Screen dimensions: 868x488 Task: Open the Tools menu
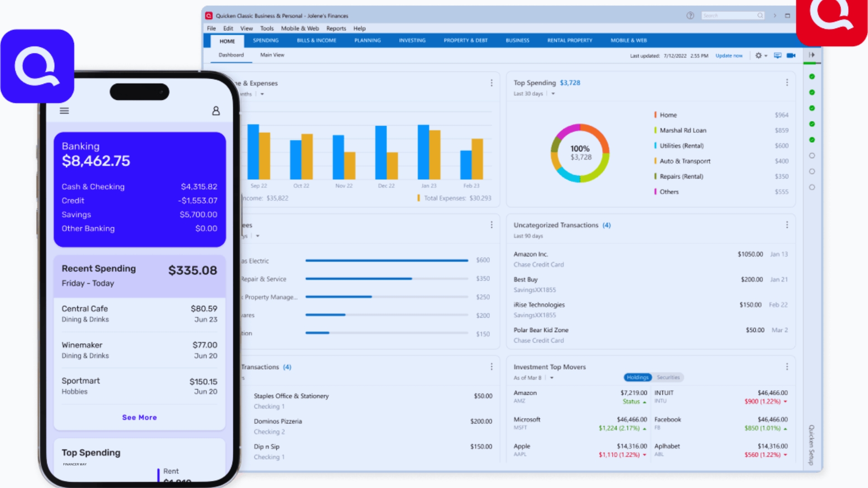click(x=267, y=28)
